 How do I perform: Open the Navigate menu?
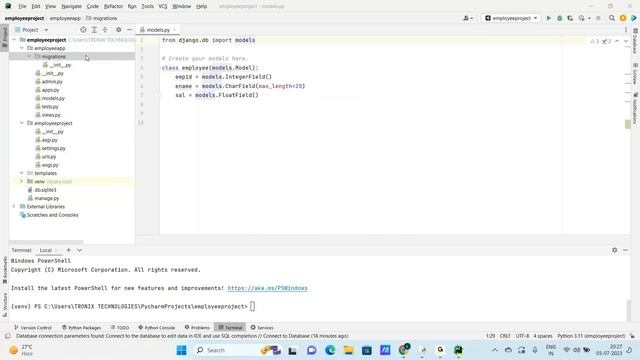point(71,6)
